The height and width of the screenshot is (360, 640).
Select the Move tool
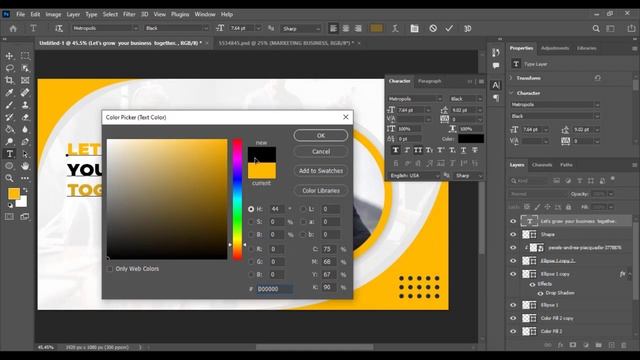point(9,56)
